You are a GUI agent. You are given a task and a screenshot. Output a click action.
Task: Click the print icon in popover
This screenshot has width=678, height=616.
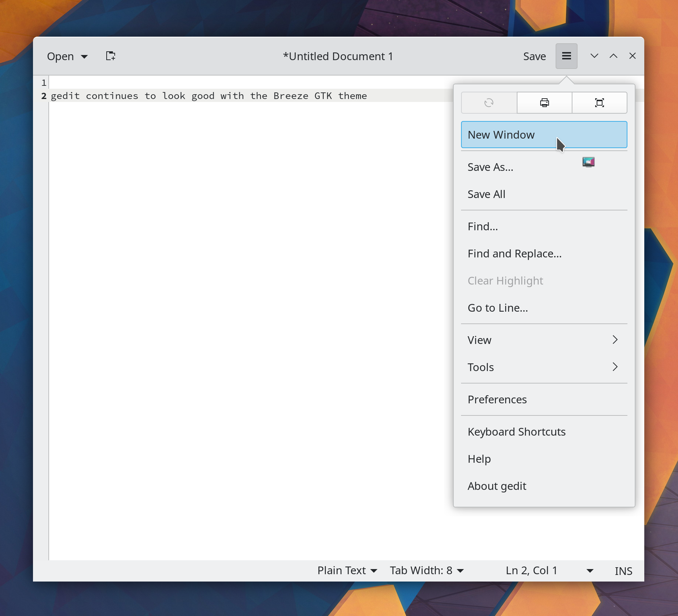[x=544, y=103]
